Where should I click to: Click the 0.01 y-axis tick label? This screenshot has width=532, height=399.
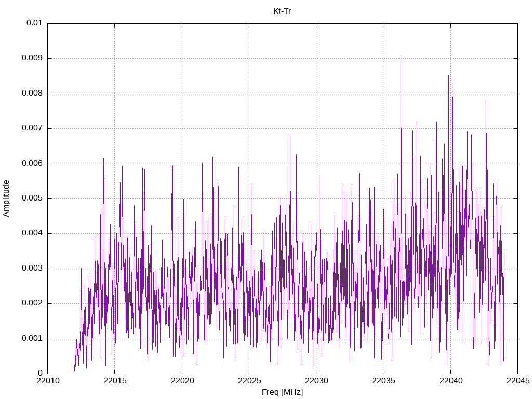tap(34, 23)
